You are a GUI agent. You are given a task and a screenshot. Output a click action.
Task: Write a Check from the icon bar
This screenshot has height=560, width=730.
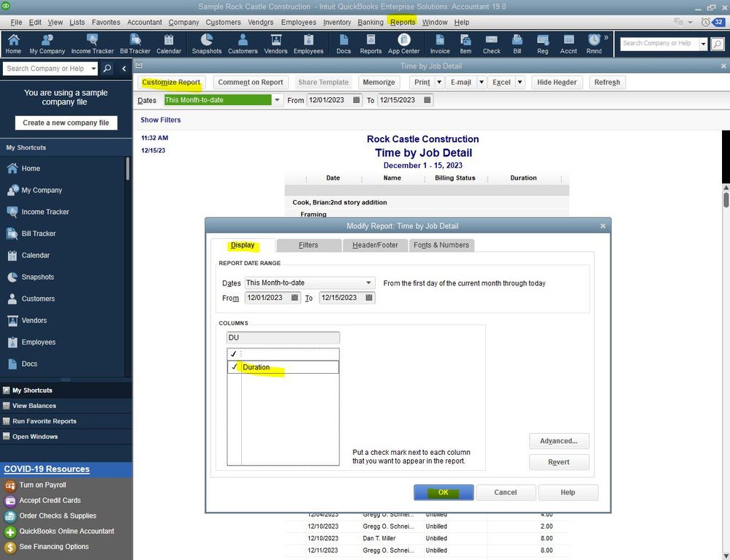[x=492, y=45]
